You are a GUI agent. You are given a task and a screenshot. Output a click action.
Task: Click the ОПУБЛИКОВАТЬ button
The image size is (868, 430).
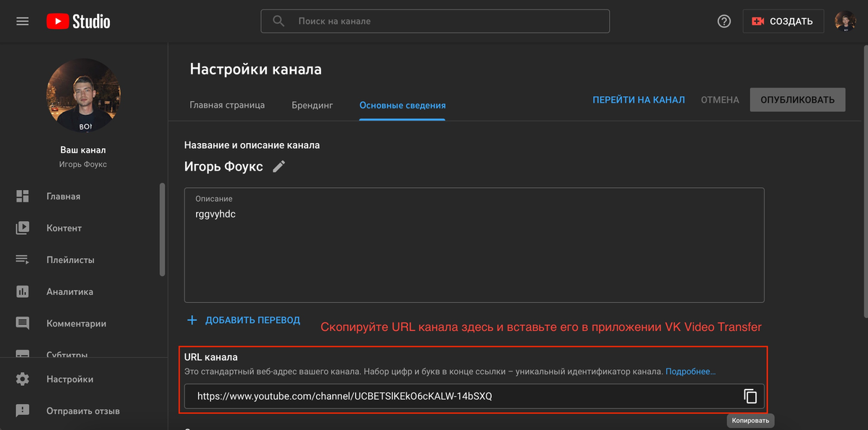point(797,100)
